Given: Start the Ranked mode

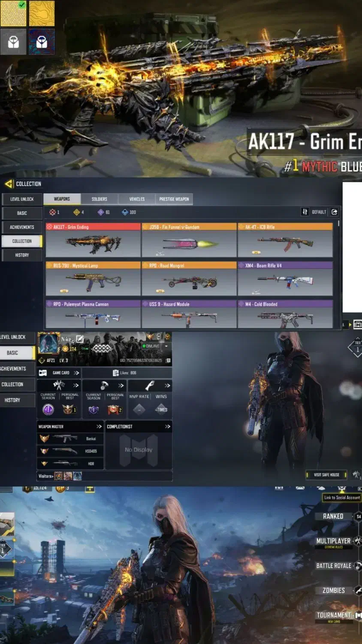Looking at the screenshot, I should pos(333,516).
